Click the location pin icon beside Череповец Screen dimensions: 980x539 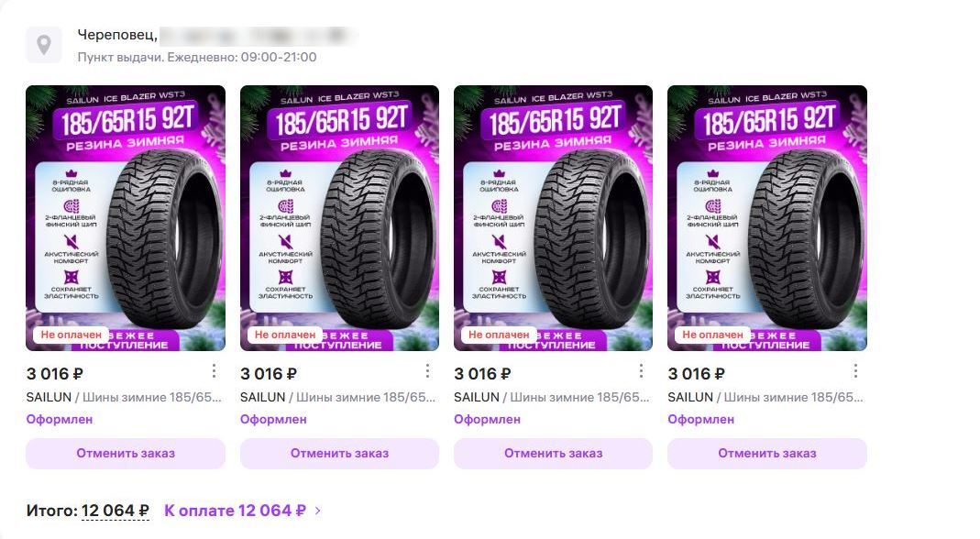point(44,45)
